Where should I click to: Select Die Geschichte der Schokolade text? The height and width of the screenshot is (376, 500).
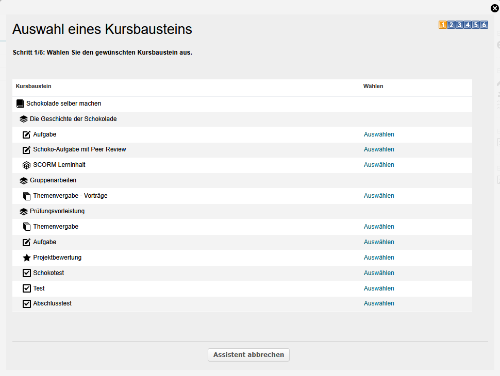coord(73,119)
